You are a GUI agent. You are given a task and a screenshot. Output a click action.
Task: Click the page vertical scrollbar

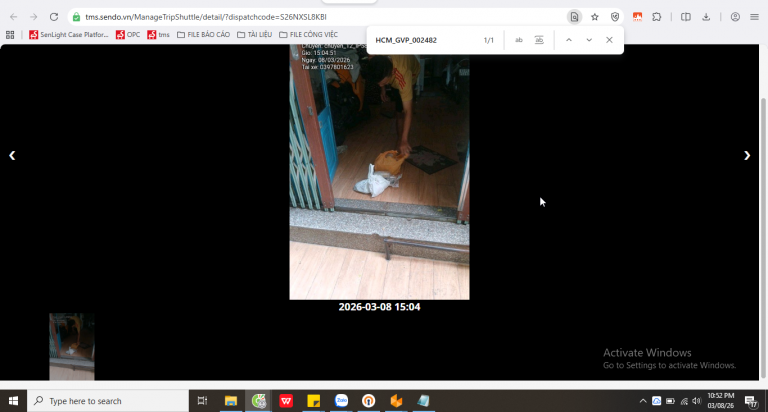pyautogui.click(x=763, y=238)
